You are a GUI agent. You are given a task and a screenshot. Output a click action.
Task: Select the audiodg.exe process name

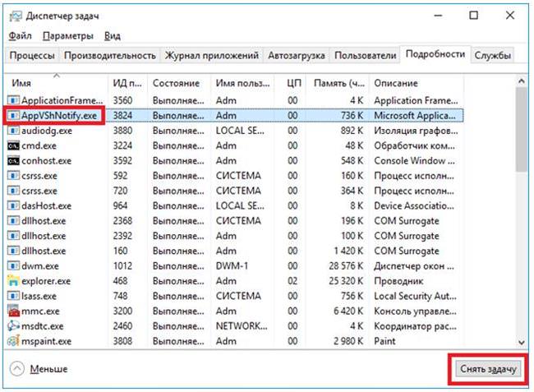pos(47,131)
